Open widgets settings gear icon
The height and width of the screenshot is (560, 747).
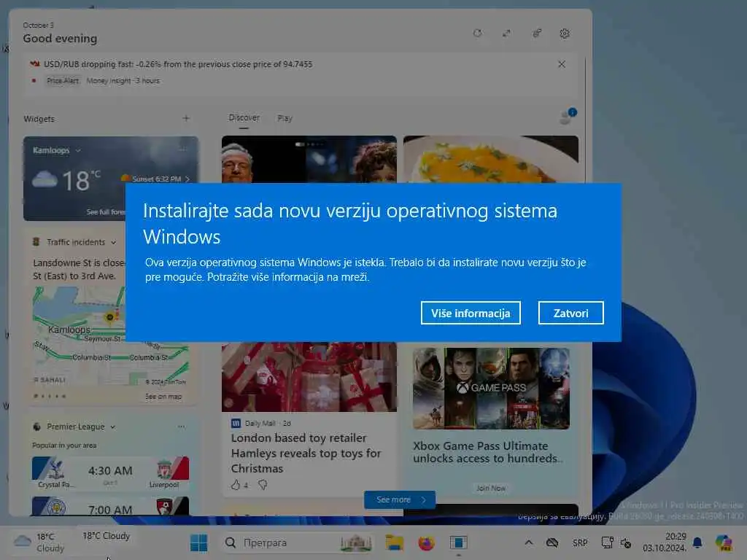tap(565, 34)
